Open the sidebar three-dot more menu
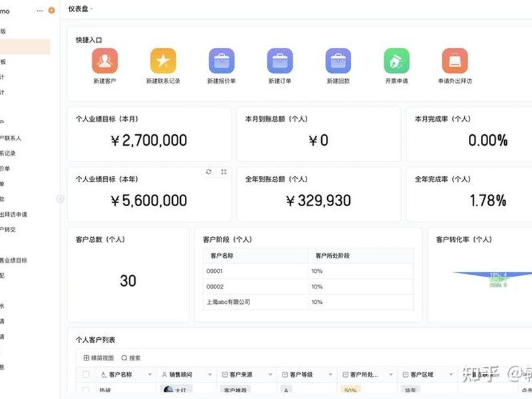The height and width of the screenshot is (399, 532). (x=40, y=11)
